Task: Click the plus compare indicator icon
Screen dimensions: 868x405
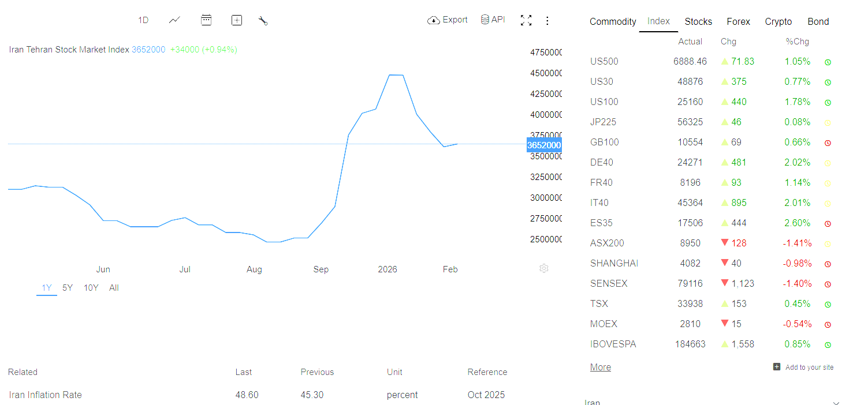Action: coord(237,20)
